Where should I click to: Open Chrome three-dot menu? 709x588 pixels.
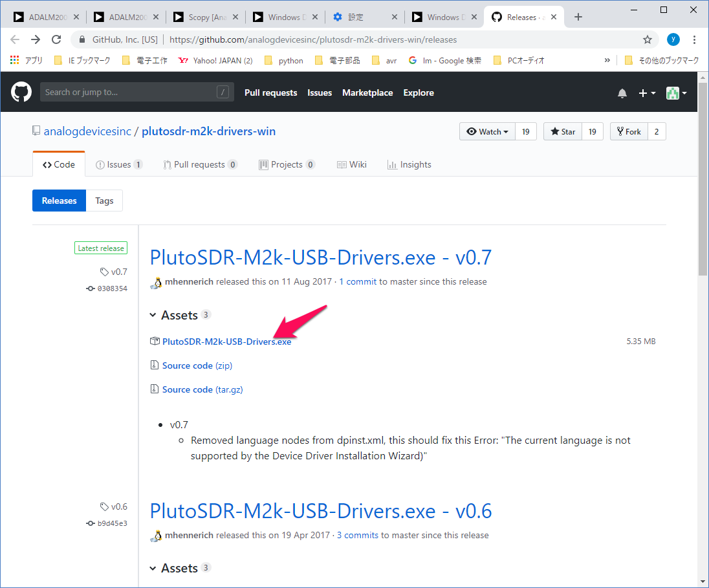click(695, 39)
